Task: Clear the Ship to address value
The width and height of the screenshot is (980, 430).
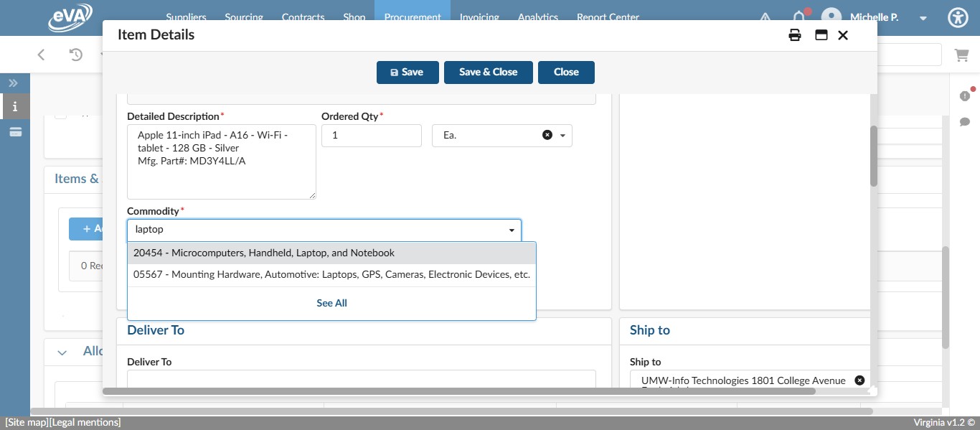Action: tap(859, 380)
